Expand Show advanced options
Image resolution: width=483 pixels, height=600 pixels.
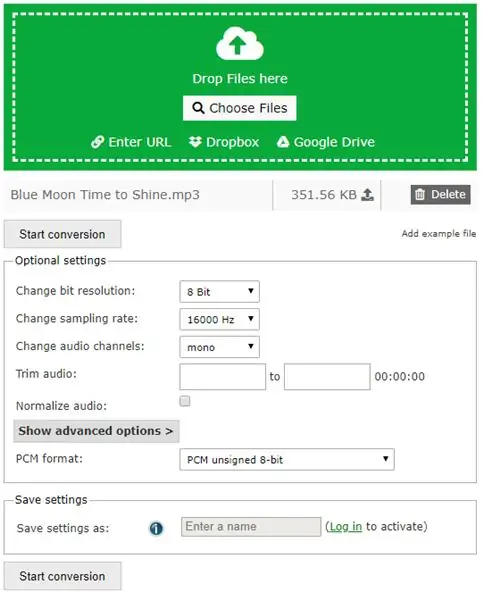[x=96, y=431]
